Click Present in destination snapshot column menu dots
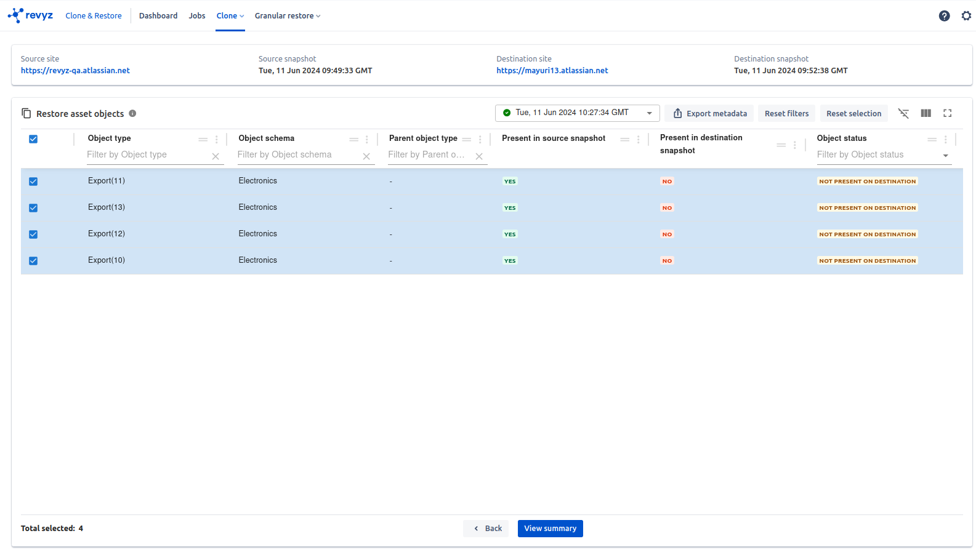 click(x=795, y=145)
